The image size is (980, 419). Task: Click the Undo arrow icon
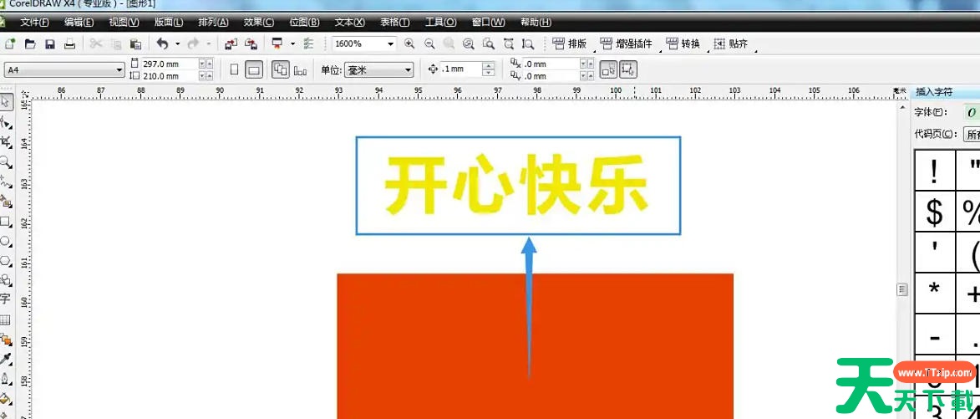(163, 43)
